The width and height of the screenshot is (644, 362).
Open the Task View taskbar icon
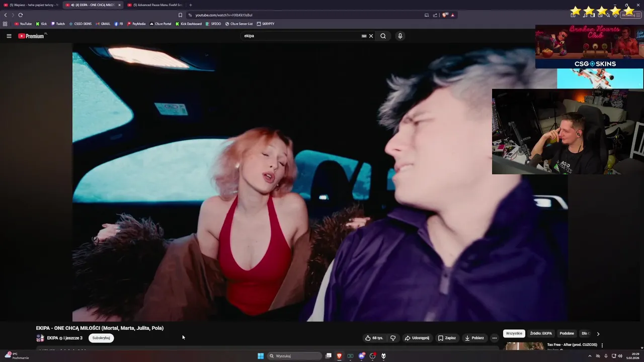pos(329,356)
